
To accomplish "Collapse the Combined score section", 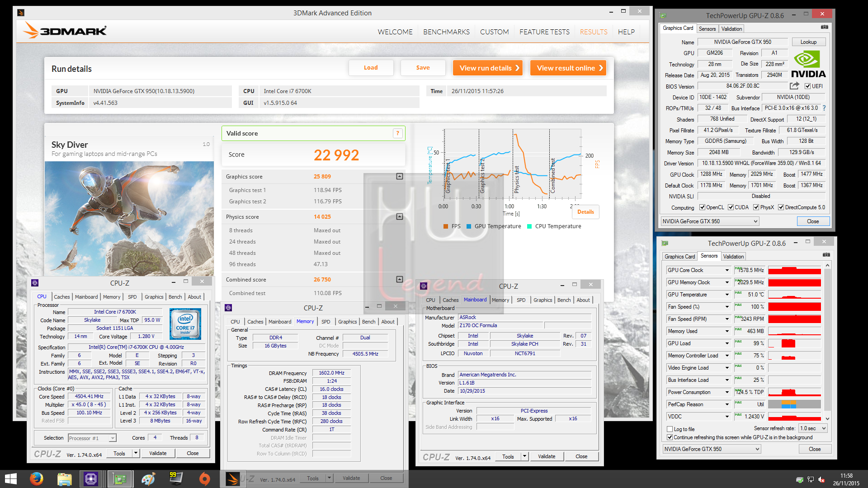I will pyautogui.click(x=400, y=279).
